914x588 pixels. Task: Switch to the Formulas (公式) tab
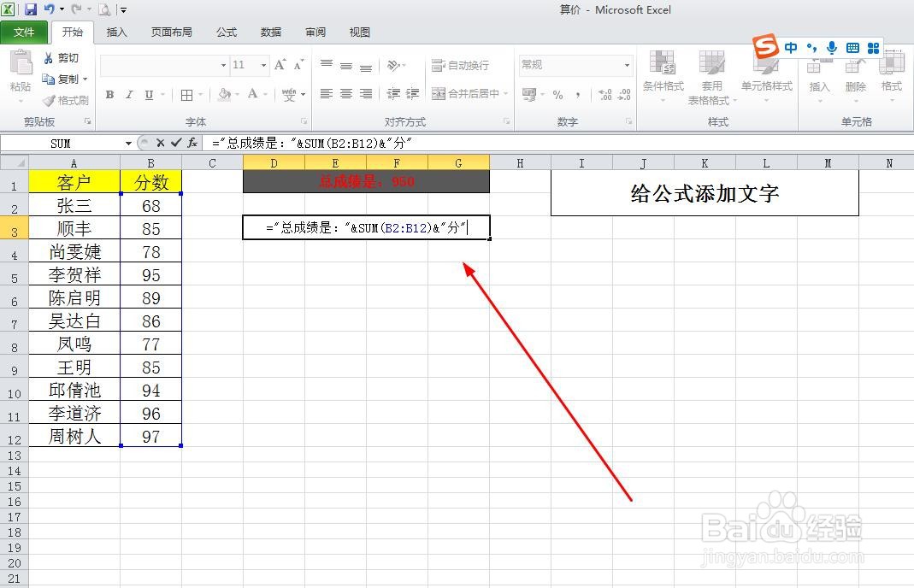point(227,32)
